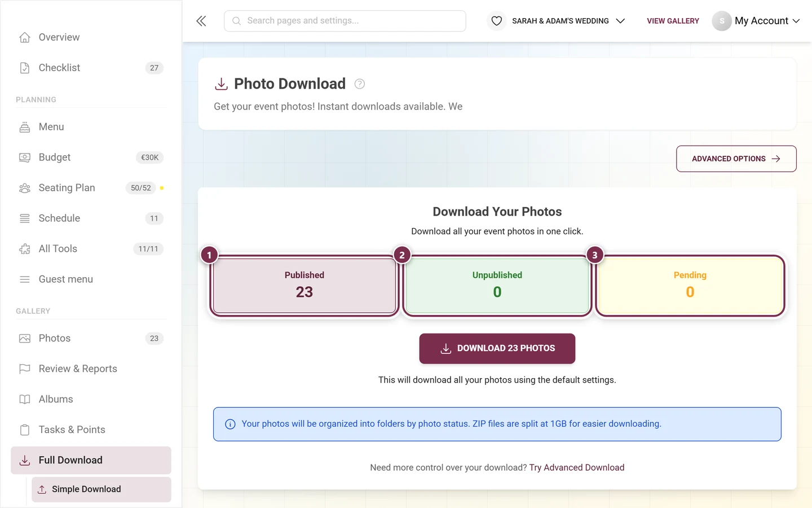The image size is (812, 508).
Task: Click the Simple Download upload icon
Action: click(x=42, y=489)
